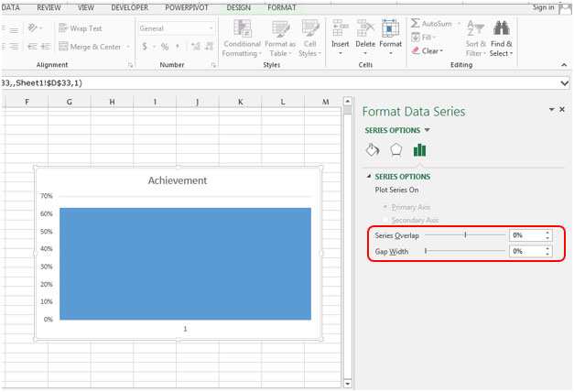Image resolution: width=574 pixels, height=392 pixels.
Task: Close the Format Data Series pane
Action: pyautogui.click(x=562, y=110)
